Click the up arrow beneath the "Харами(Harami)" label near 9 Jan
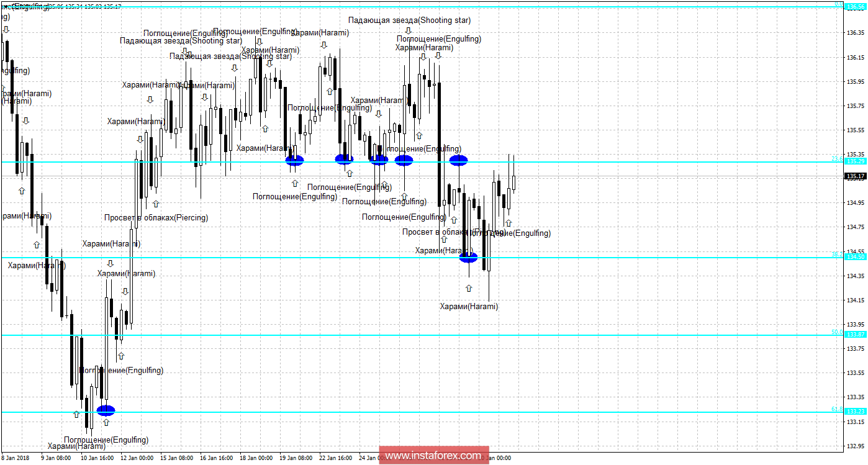868x465 pixels. (x=37, y=245)
